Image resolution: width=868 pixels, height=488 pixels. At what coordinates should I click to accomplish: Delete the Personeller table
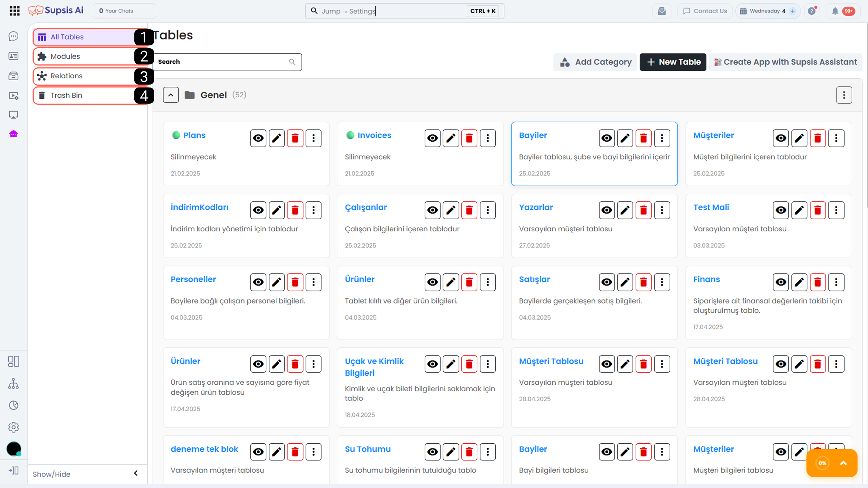click(x=295, y=282)
